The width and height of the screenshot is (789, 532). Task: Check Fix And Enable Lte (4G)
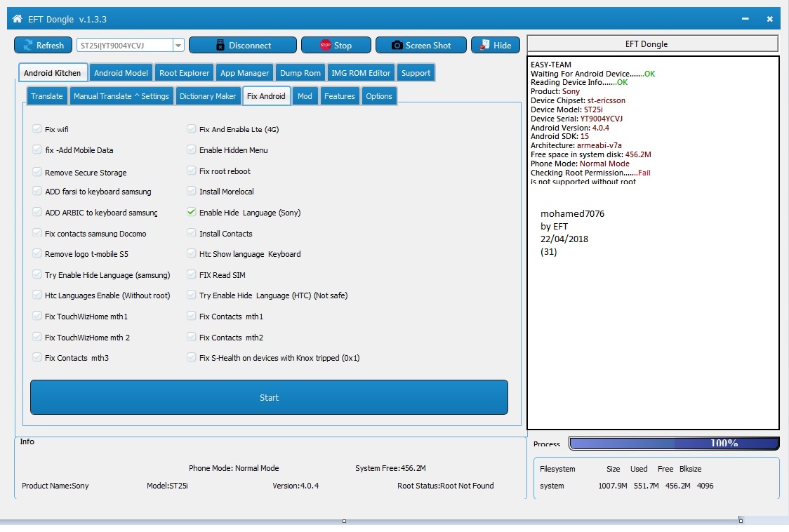tap(191, 129)
